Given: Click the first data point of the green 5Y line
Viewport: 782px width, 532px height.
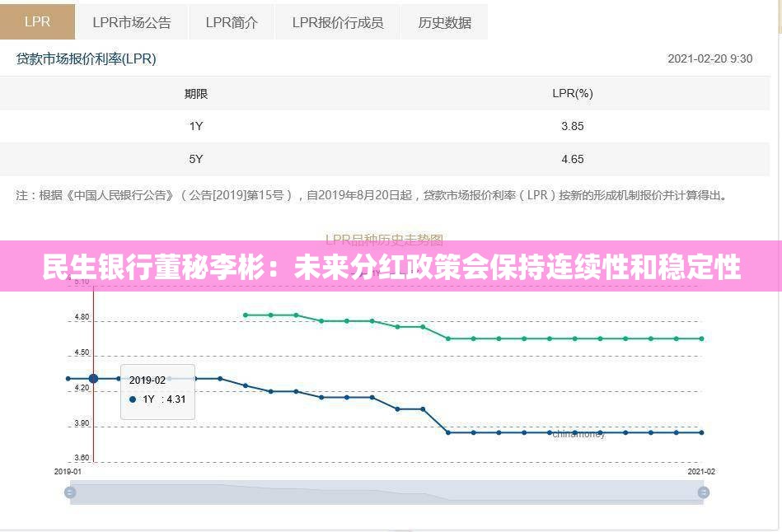Looking at the screenshot, I should [246, 315].
